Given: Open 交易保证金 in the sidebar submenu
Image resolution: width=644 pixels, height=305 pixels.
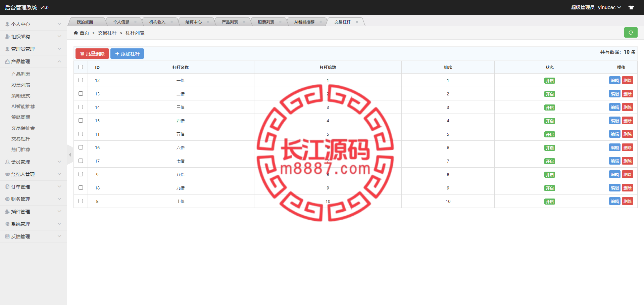Looking at the screenshot, I should pos(23,128).
